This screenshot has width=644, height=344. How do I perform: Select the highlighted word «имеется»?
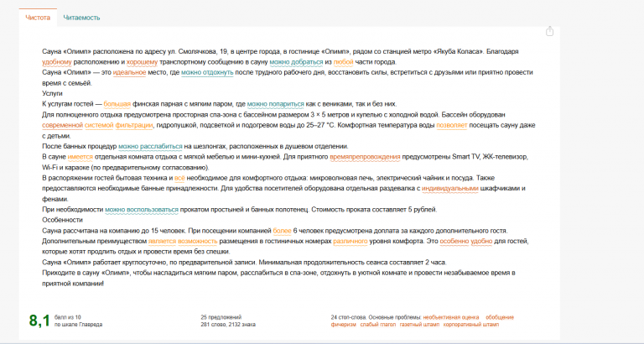(80, 157)
